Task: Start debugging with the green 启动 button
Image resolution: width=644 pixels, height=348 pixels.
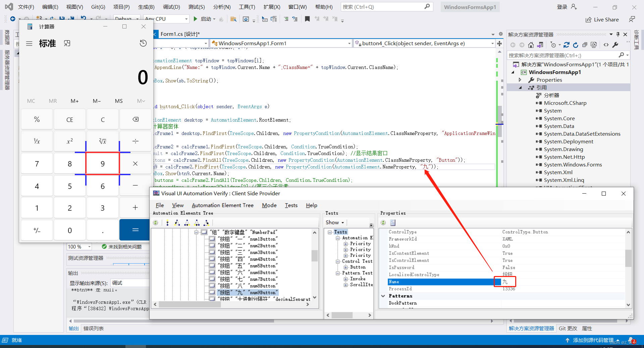Action: [x=202, y=19]
